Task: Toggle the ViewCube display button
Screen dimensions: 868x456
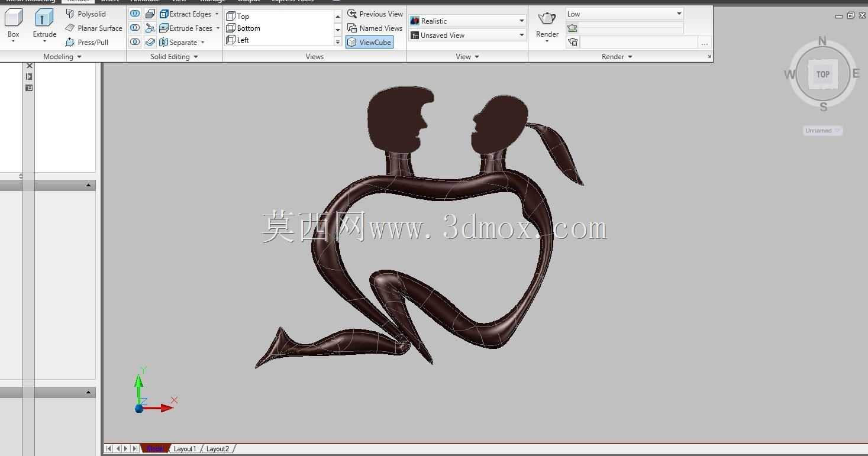Action: (369, 42)
